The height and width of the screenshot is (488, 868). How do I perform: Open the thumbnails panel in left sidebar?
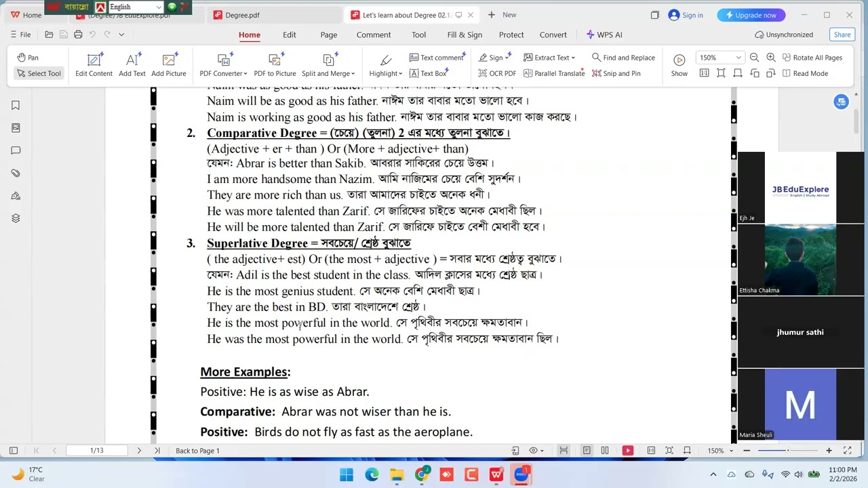16,127
